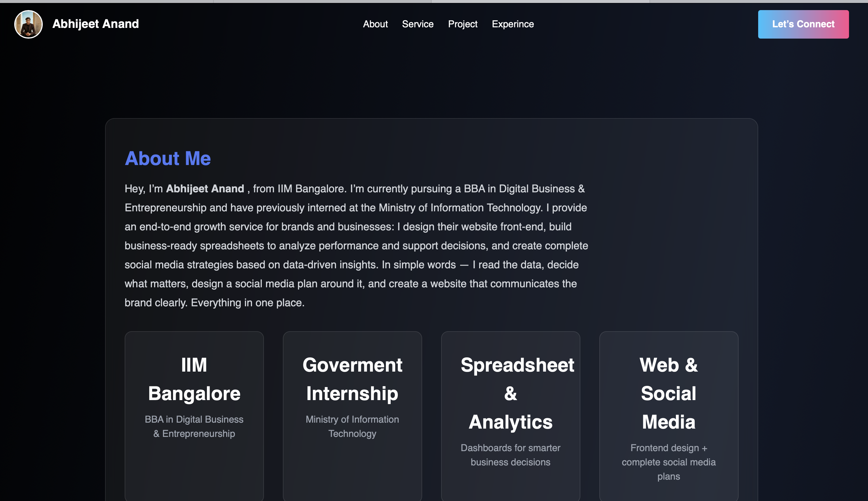Click the Spreadsheet & Analytics card heading
This screenshot has width=868, height=501.
click(510, 393)
